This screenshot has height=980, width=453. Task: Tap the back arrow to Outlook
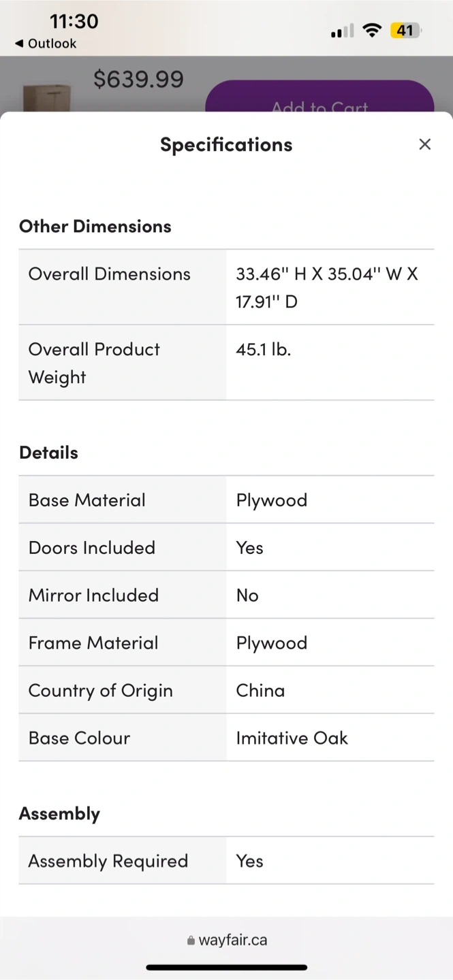[20, 44]
